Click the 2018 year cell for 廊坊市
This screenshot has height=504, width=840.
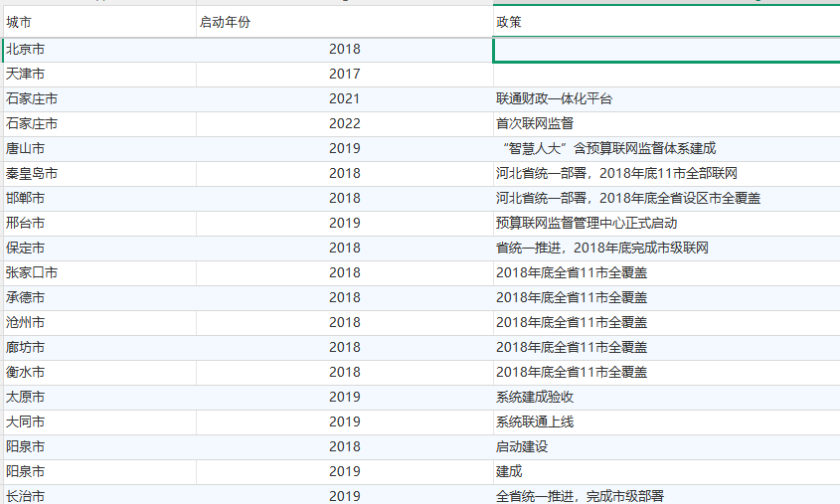[x=345, y=348]
